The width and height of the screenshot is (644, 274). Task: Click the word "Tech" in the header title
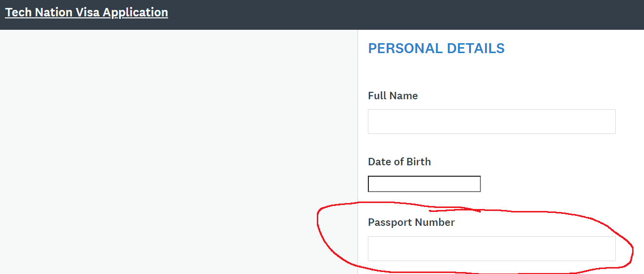18,12
